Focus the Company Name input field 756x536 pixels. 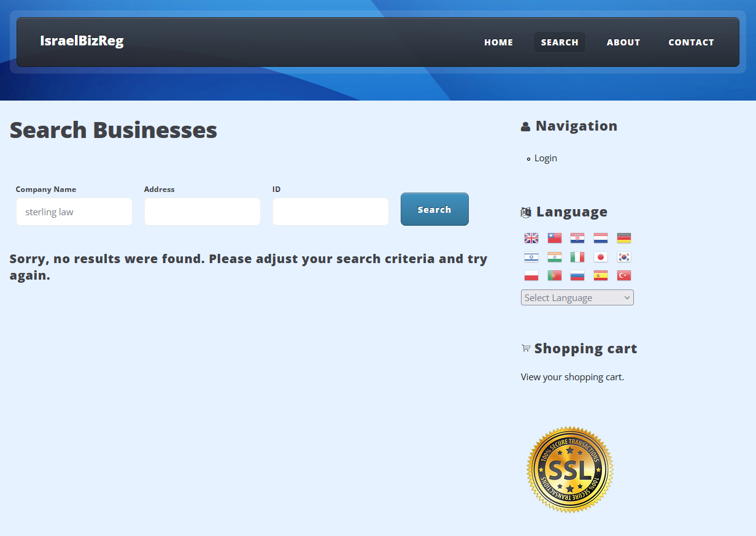coord(74,212)
